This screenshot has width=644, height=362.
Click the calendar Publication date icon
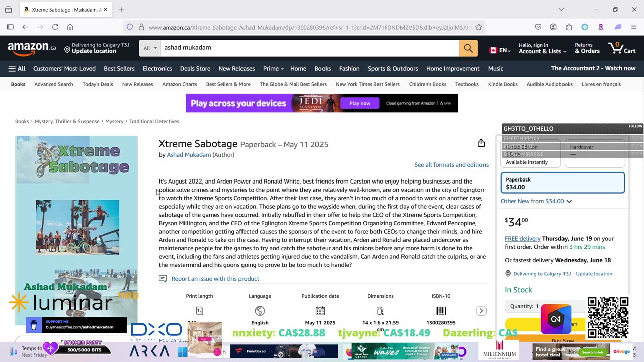point(320,311)
